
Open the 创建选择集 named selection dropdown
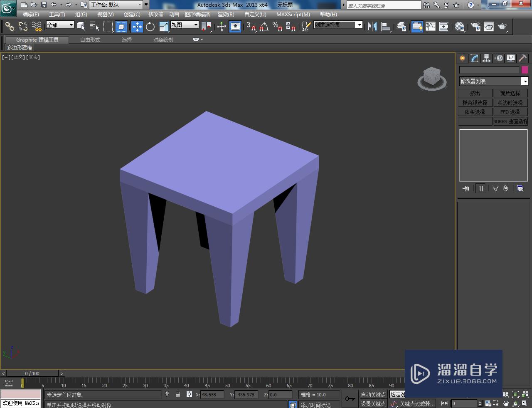pyautogui.click(x=338, y=25)
